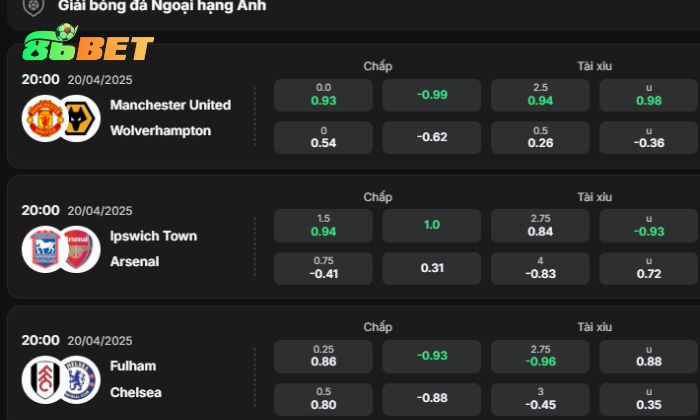Open the Arsenal team name link
This screenshot has width=700, height=420.
[134, 262]
